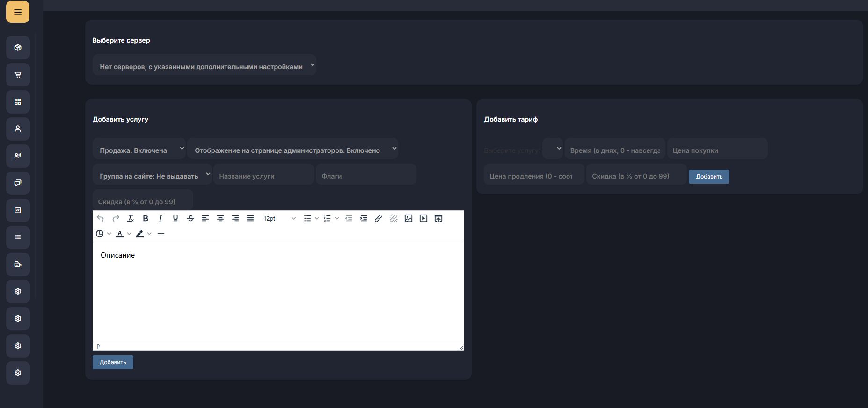The image size is (868, 408).
Task: Open the user profile sidebar item
Action: [18, 129]
